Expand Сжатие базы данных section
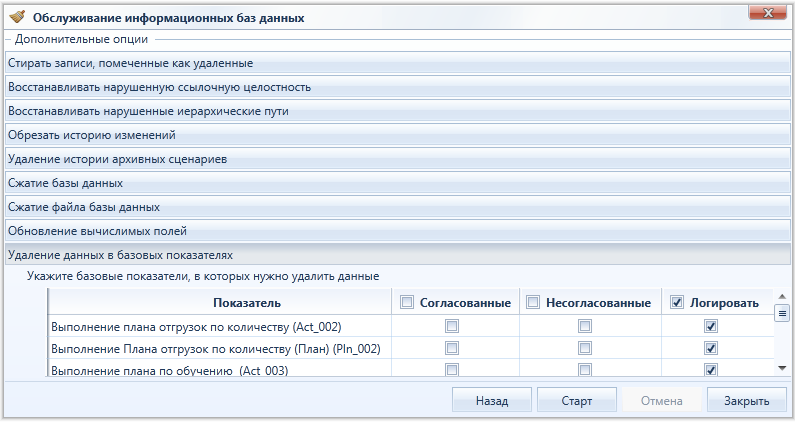The height and width of the screenshot is (422, 795). [398, 183]
